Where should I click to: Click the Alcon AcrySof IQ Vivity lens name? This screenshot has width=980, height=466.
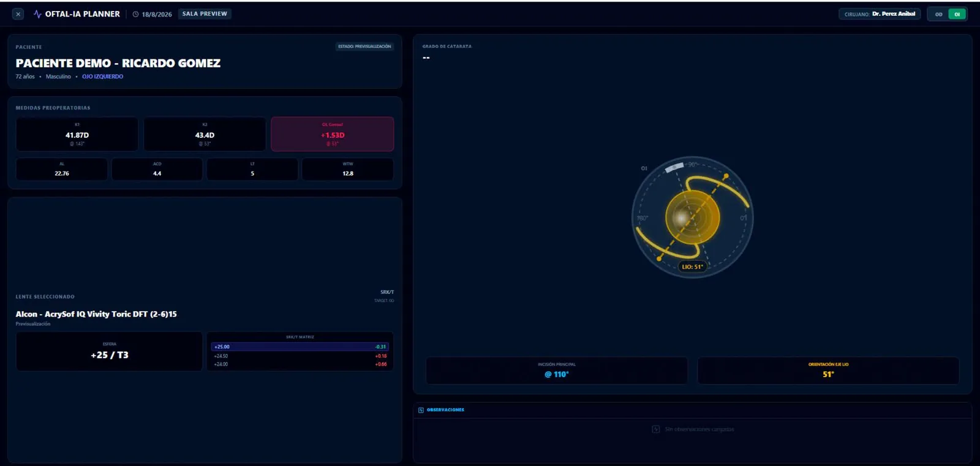(x=96, y=314)
